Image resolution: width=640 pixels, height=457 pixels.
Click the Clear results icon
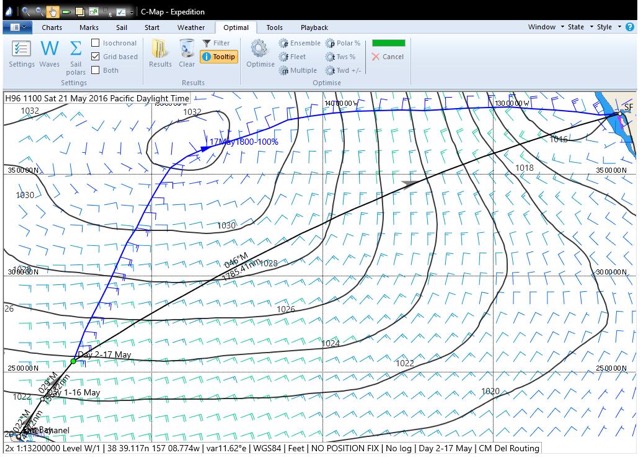click(187, 51)
